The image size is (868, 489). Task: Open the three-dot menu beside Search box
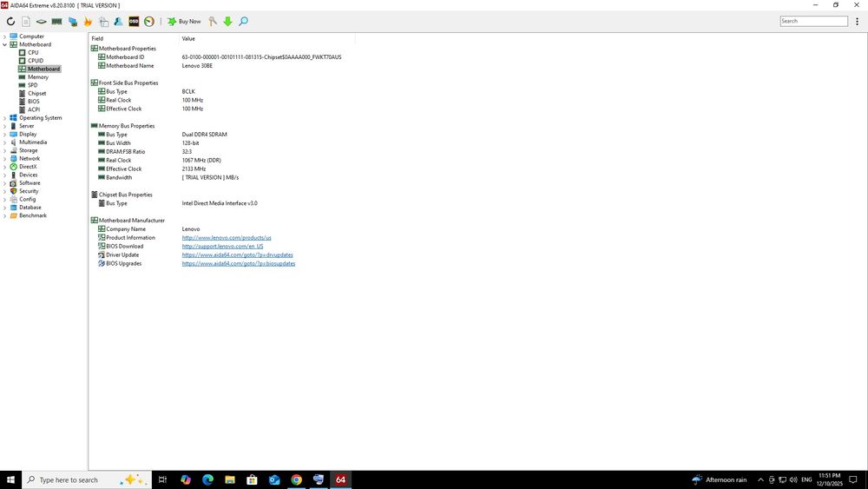[x=857, y=22]
